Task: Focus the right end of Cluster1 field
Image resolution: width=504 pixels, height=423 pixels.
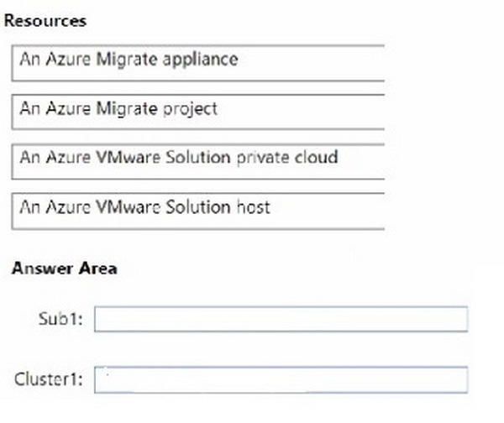Action: [450, 379]
